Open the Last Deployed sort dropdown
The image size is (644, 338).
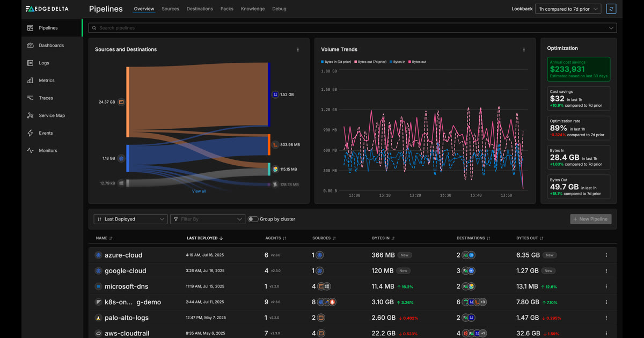coord(130,219)
